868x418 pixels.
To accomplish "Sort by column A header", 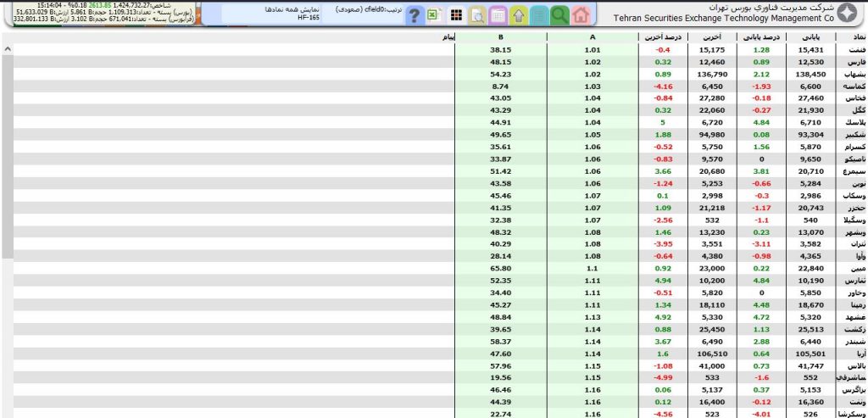I will click(592, 37).
